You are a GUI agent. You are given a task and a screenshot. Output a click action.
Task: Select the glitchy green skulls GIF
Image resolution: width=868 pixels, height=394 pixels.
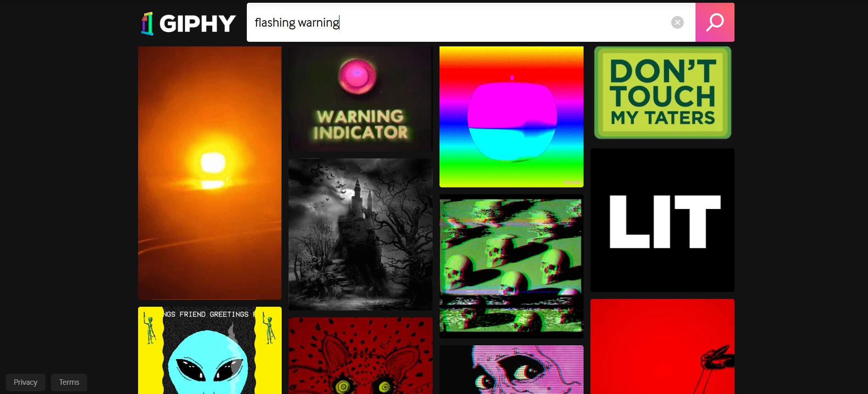click(x=512, y=266)
